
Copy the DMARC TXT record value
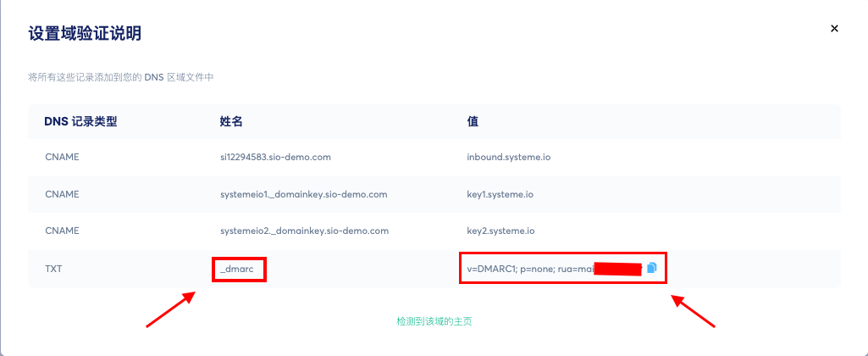tap(651, 268)
